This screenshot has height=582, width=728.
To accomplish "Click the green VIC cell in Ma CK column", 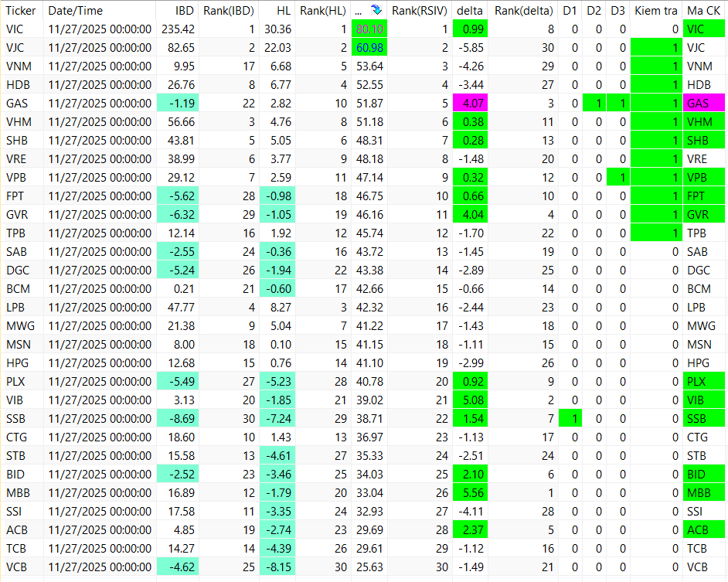I will (704, 29).
